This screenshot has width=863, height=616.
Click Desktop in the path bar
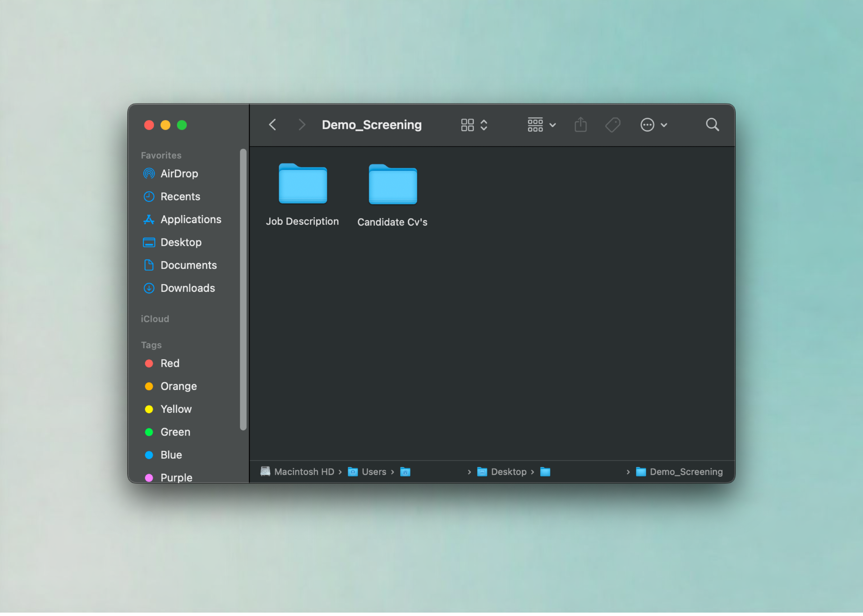(x=508, y=472)
